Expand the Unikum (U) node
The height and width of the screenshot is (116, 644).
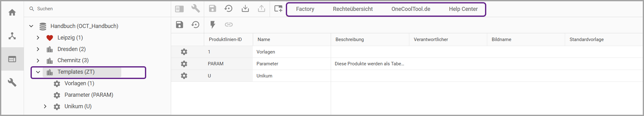[x=45, y=106]
